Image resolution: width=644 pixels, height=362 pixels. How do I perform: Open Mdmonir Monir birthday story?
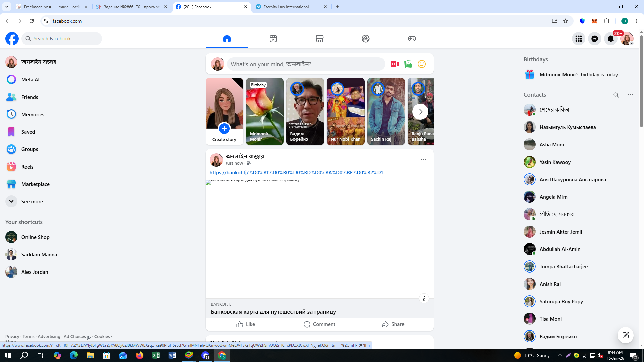pos(264,112)
